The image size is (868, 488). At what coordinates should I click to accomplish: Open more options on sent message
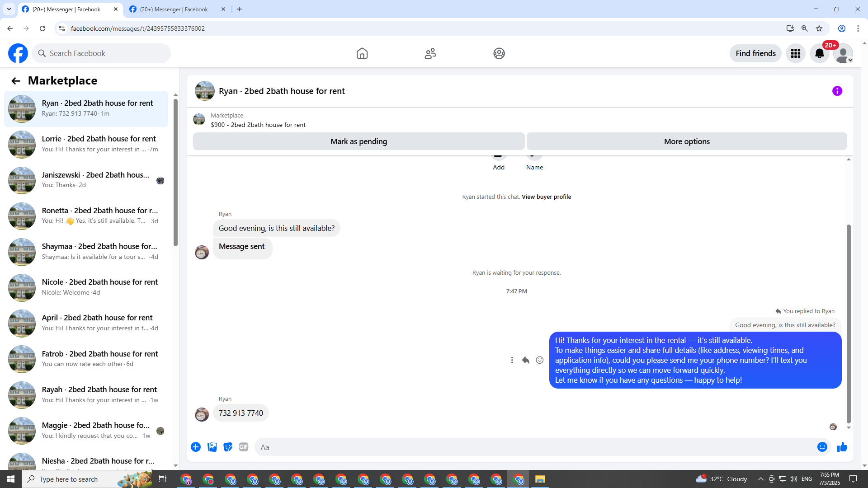pyautogui.click(x=512, y=360)
